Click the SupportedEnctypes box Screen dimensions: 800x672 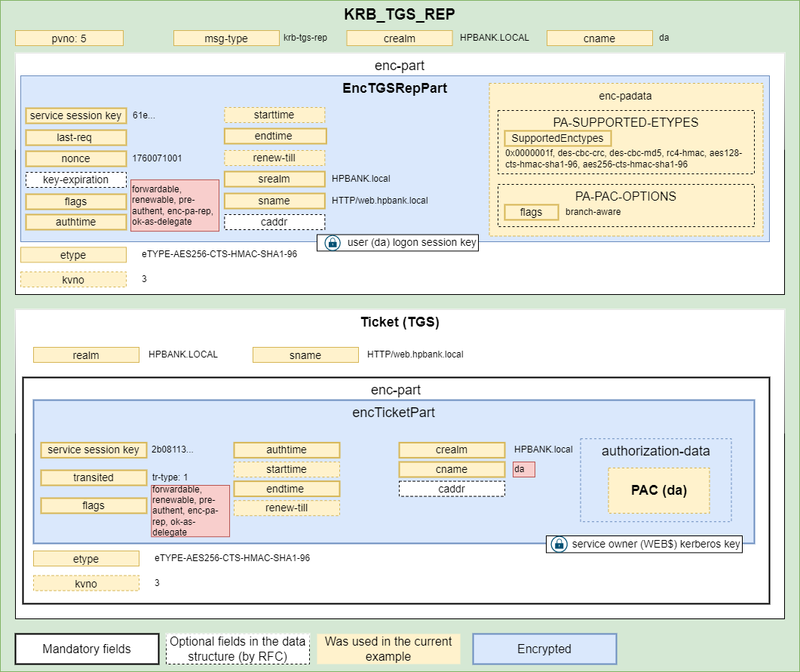click(x=557, y=138)
